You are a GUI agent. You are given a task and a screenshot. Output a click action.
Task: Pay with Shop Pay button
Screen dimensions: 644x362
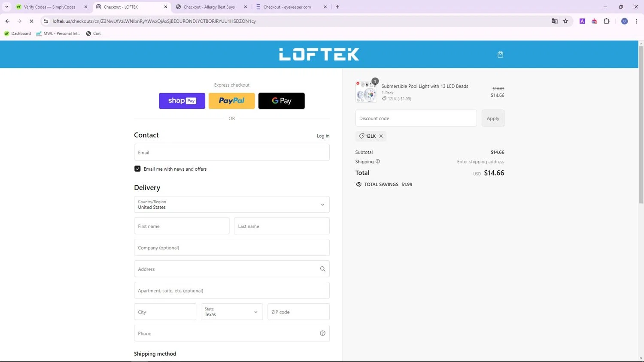pos(182,101)
